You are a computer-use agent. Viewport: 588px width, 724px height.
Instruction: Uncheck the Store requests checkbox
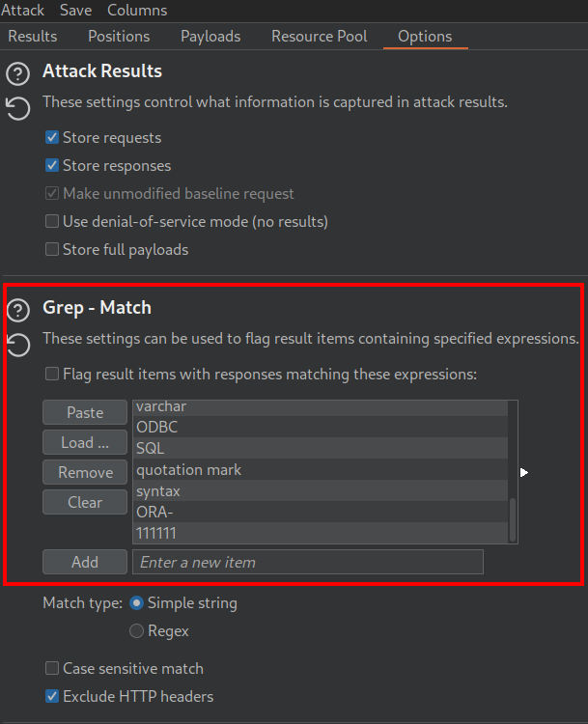[x=52, y=138]
